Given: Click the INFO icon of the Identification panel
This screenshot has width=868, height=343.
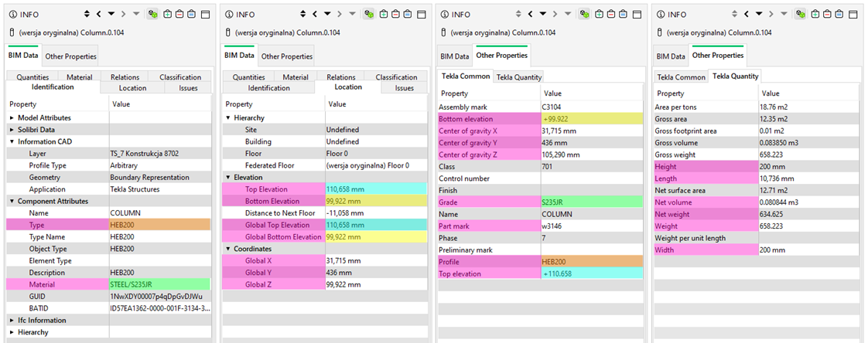Looking at the screenshot, I should (14, 15).
